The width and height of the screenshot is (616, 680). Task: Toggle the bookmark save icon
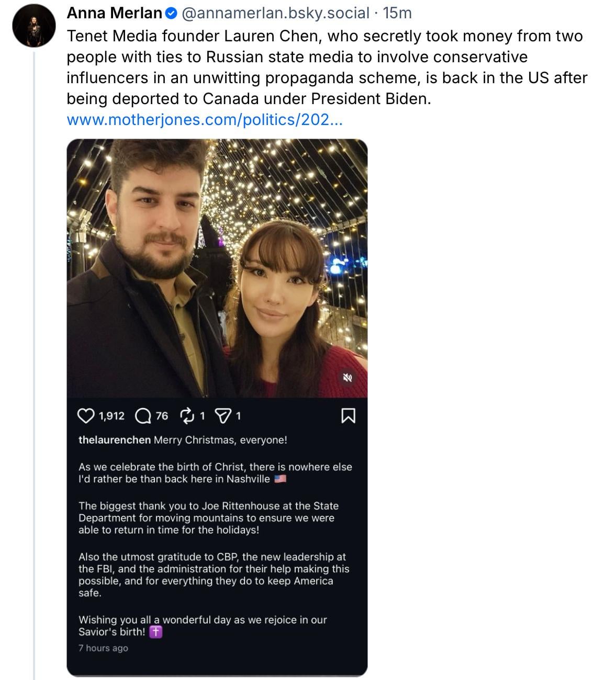pyautogui.click(x=348, y=416)
